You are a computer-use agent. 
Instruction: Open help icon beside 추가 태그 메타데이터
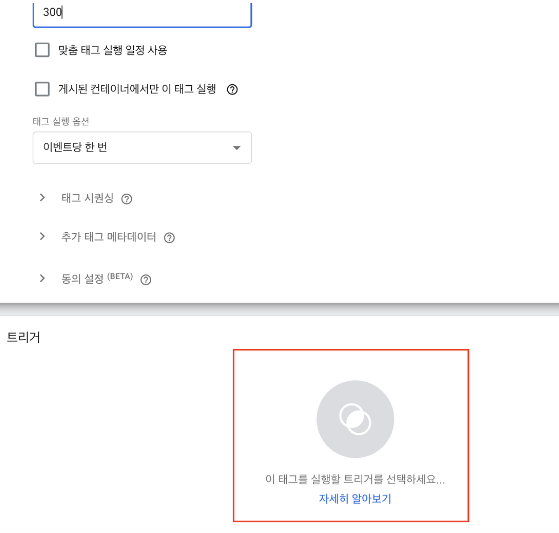169,238
